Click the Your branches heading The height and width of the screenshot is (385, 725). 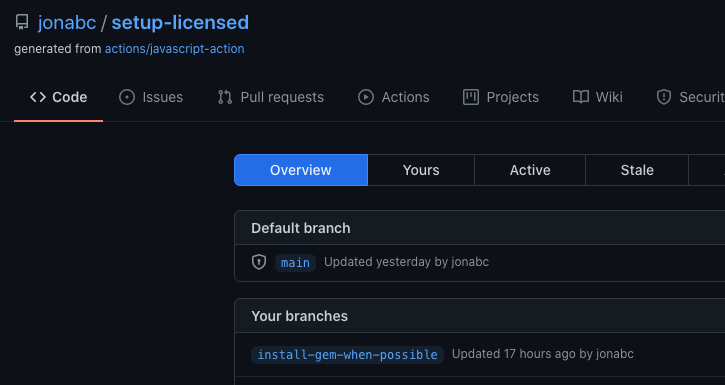pos(299,316)
